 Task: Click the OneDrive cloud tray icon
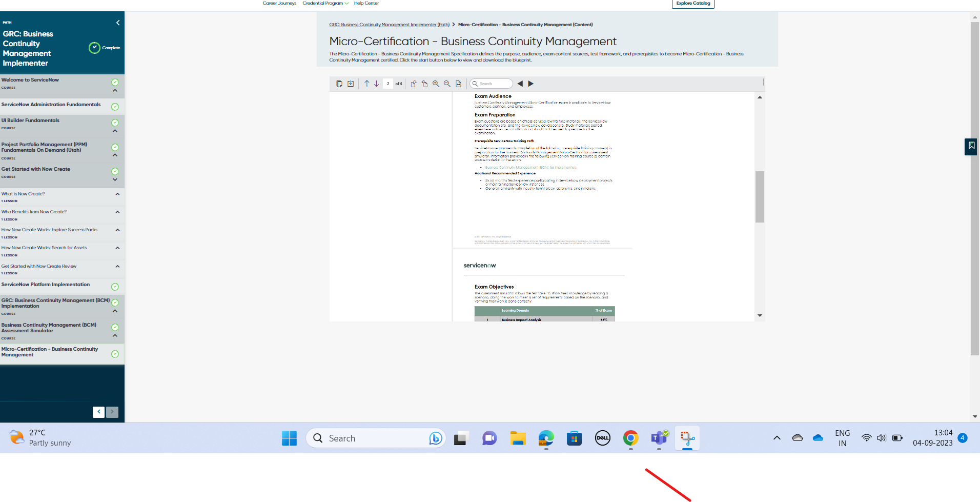tap(818, 438)
